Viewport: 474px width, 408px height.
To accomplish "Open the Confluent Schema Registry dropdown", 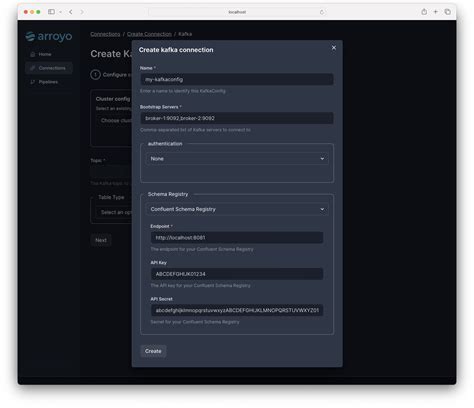I will [237, 209].
